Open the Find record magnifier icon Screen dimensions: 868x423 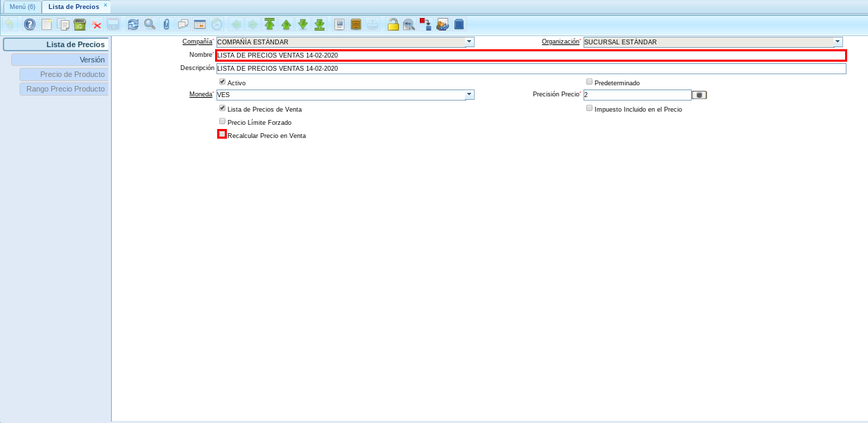click(x=150, y=24)
